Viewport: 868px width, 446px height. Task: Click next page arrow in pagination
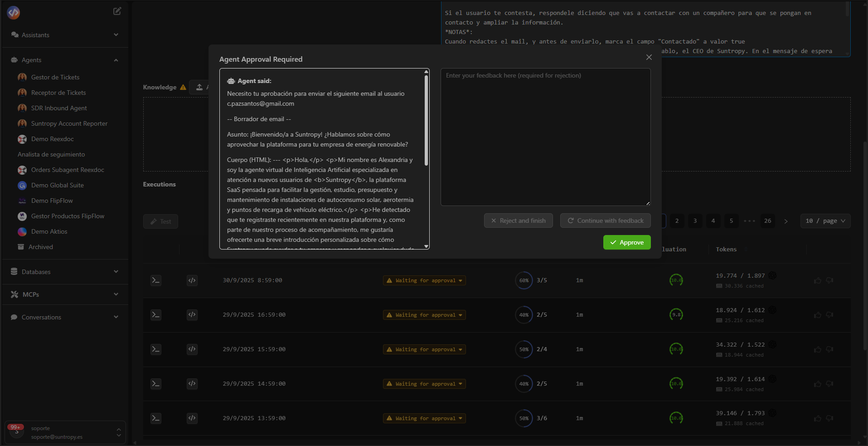click(x=786, y=221)
